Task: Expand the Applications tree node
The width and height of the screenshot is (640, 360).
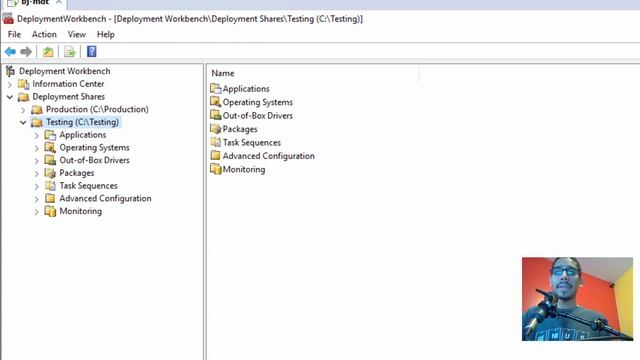Action: tap(37, 135)
